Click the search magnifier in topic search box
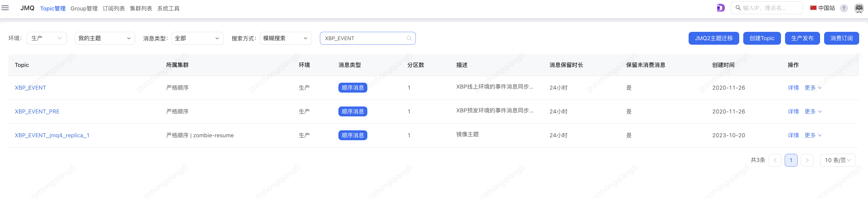 pyautogui.click(x=409, y=38)
